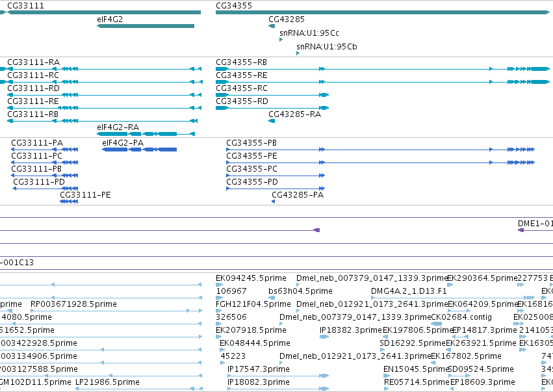Select EST label EK048444.5prime

255,343
